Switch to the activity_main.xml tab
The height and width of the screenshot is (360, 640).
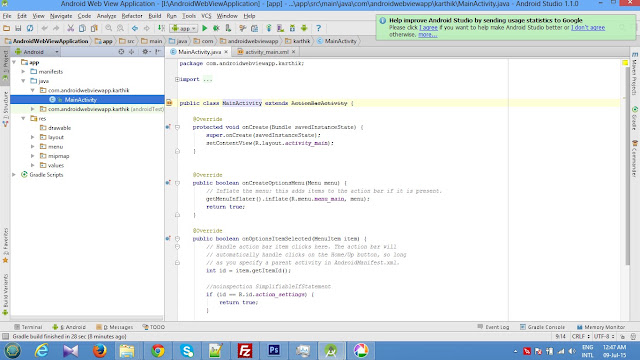267,52
